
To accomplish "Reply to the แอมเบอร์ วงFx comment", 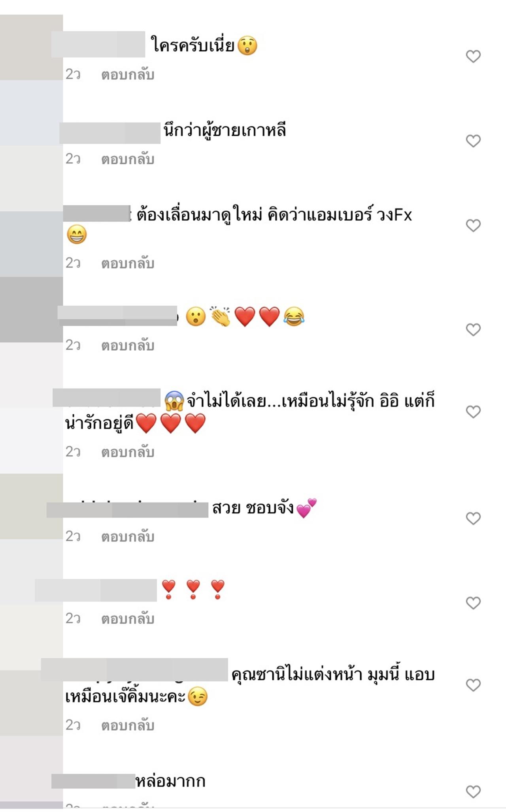I will coord(128,263).
